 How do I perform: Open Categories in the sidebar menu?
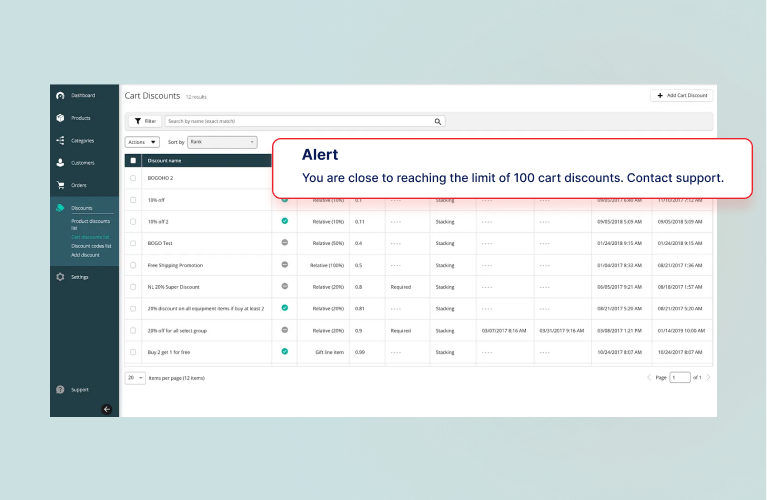[83, 140]
